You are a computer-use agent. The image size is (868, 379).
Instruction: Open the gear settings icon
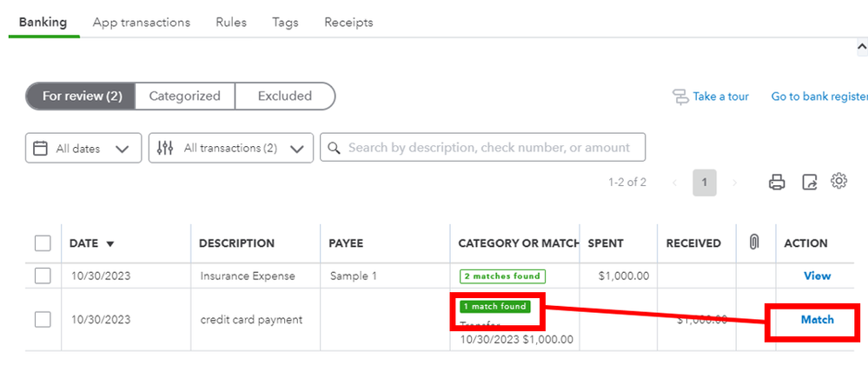click(x=838, y=181)
